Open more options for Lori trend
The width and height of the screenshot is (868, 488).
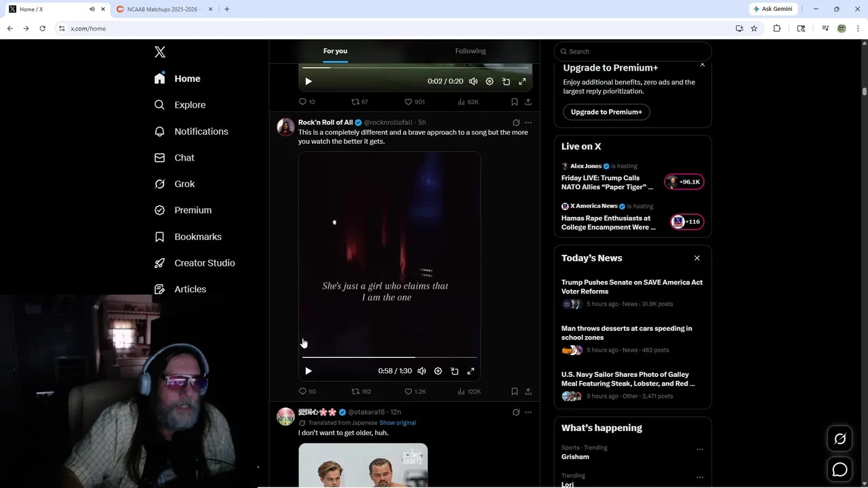(700, 477)
